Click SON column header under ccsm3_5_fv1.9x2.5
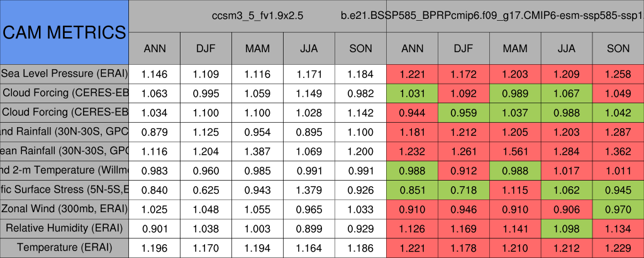Screen dimensions: 644x258 pos(360,48)
